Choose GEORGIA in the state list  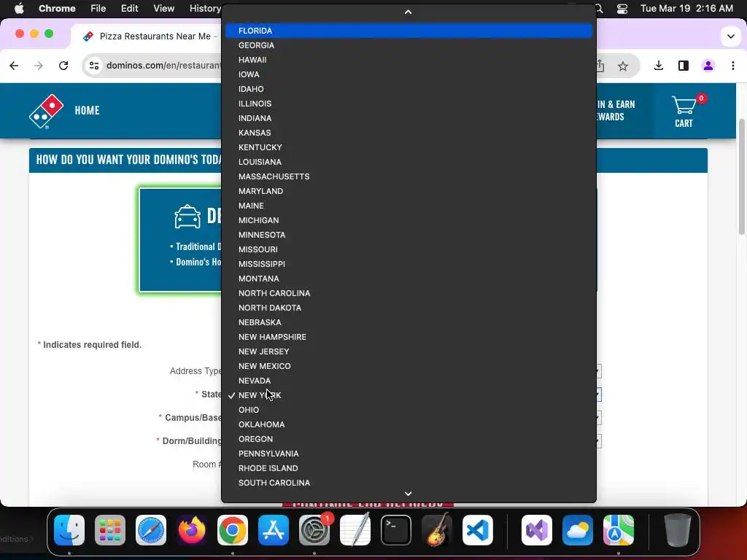[409, 45]
